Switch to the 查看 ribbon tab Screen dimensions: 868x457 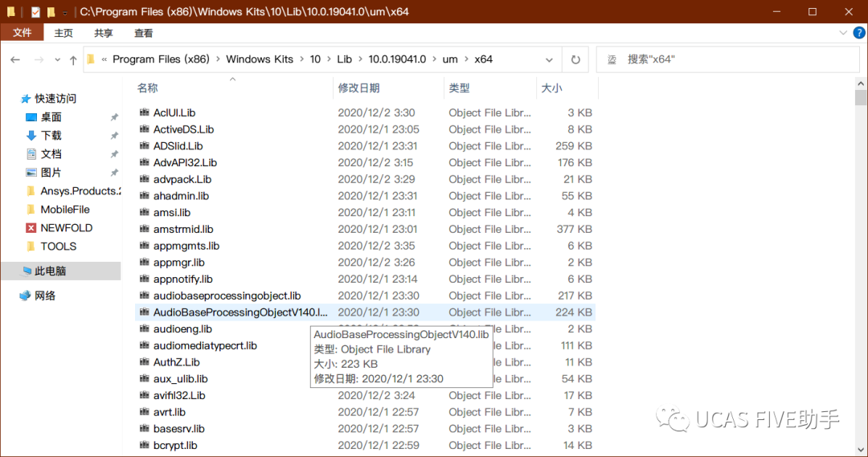(x=143, y=33)
